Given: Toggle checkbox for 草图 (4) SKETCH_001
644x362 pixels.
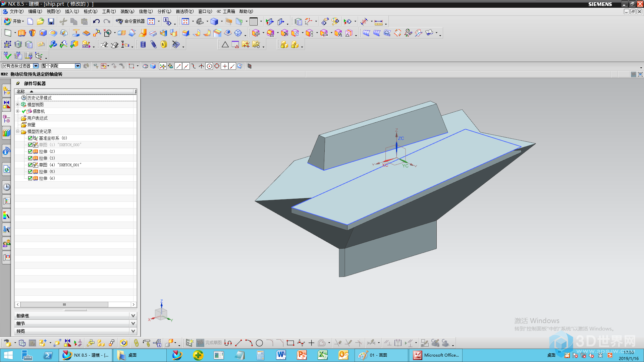Looking at the screenshot, I should tap(30, 165).
